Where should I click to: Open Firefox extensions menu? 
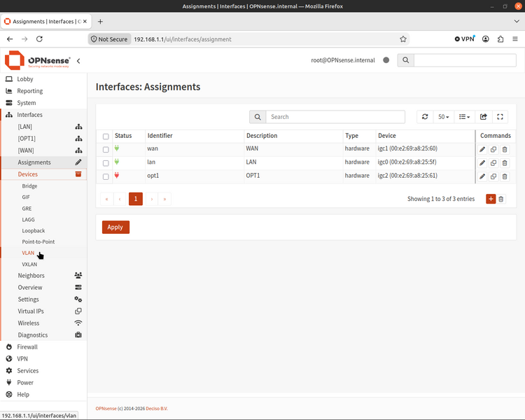point(500,39)
